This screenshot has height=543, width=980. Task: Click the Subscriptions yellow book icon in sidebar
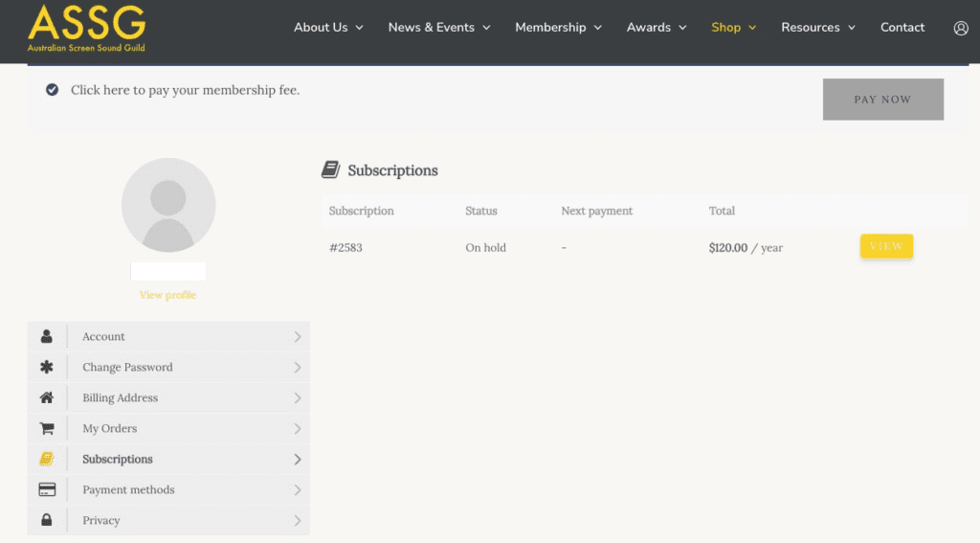click(47, 459)
